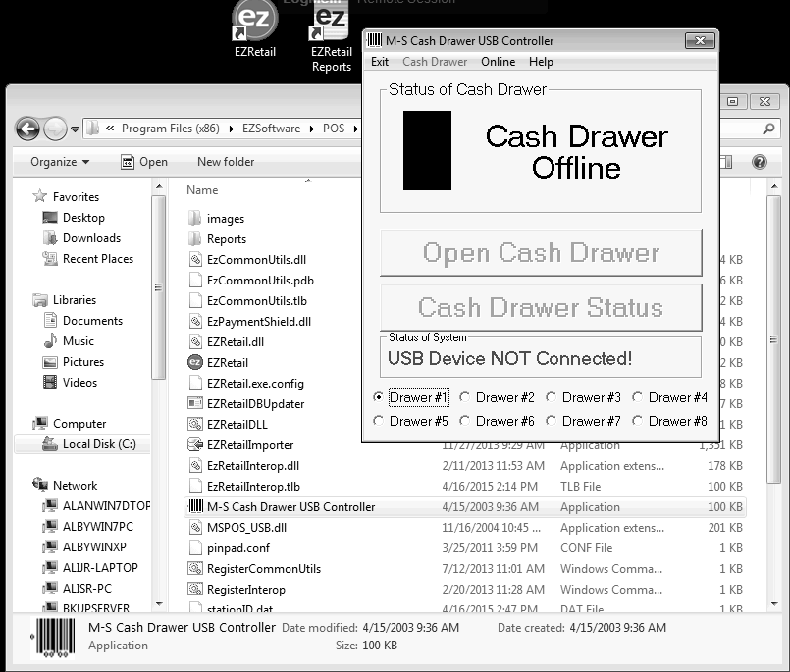Select Drawer #6 radio button
Screen dimensions: 790x672
point(464,420)
